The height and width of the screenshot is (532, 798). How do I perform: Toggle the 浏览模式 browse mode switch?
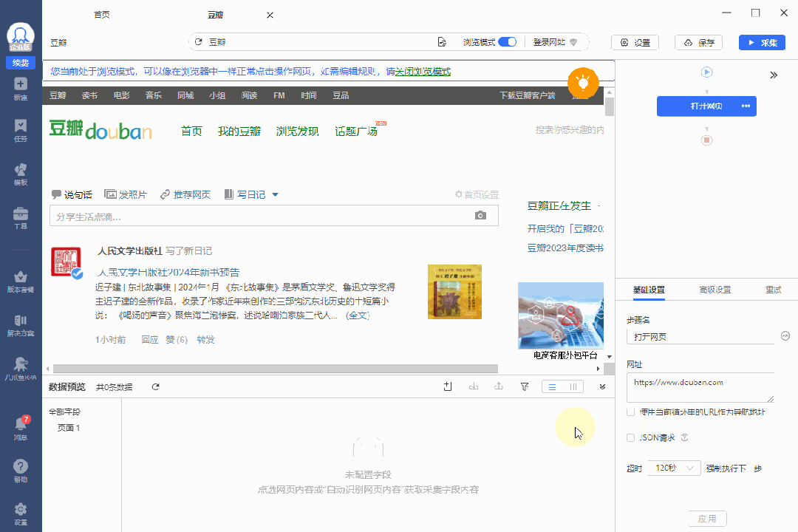tap(507, 42)
